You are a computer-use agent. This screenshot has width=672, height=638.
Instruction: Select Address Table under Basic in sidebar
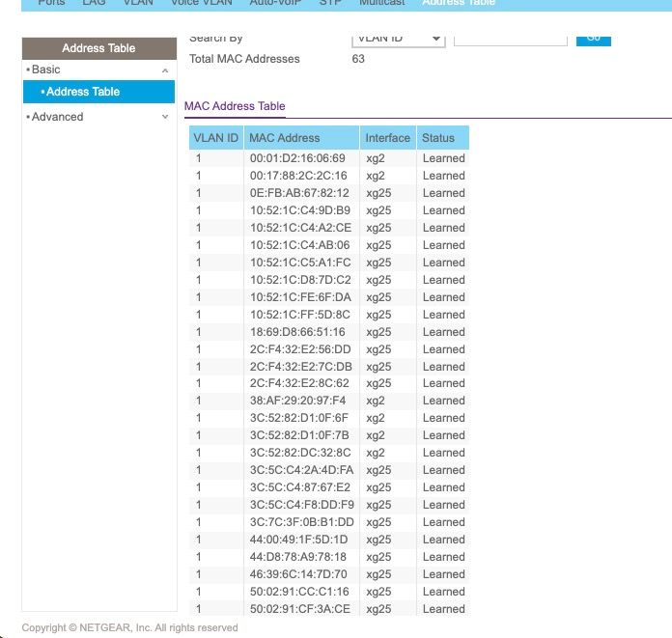[x=99, y=92]
